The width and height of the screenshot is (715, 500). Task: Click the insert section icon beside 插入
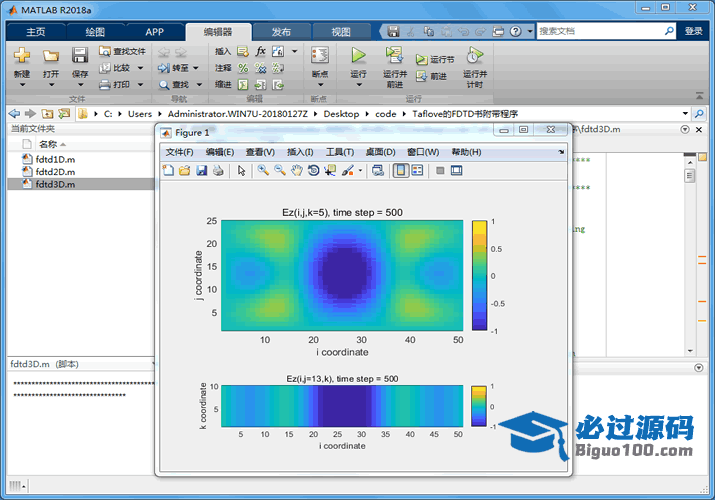tap(243, 51)
